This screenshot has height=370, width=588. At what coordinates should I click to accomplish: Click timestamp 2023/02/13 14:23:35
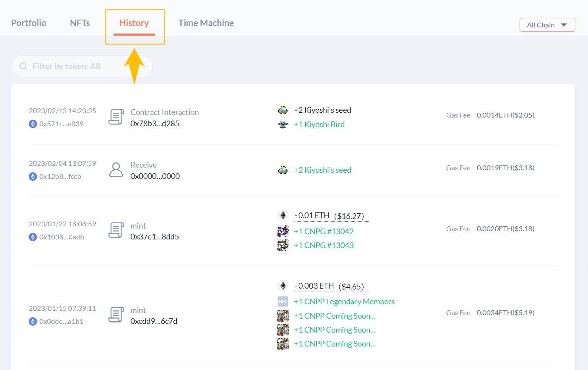tap(62, 111)
